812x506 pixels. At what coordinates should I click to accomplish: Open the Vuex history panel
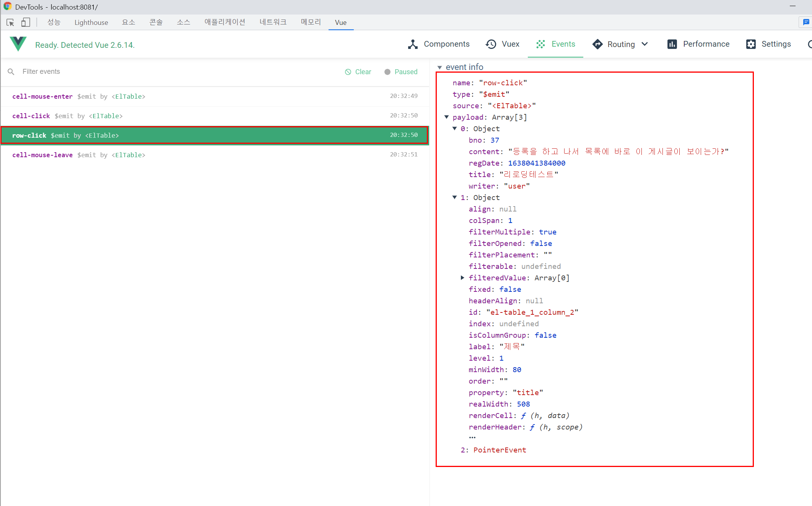pos(503,44)
